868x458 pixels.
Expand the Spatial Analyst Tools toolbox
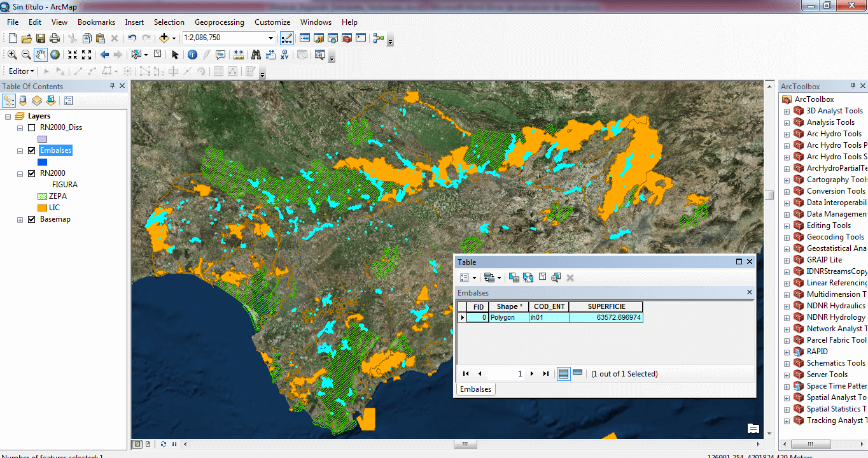coord(787,397)
